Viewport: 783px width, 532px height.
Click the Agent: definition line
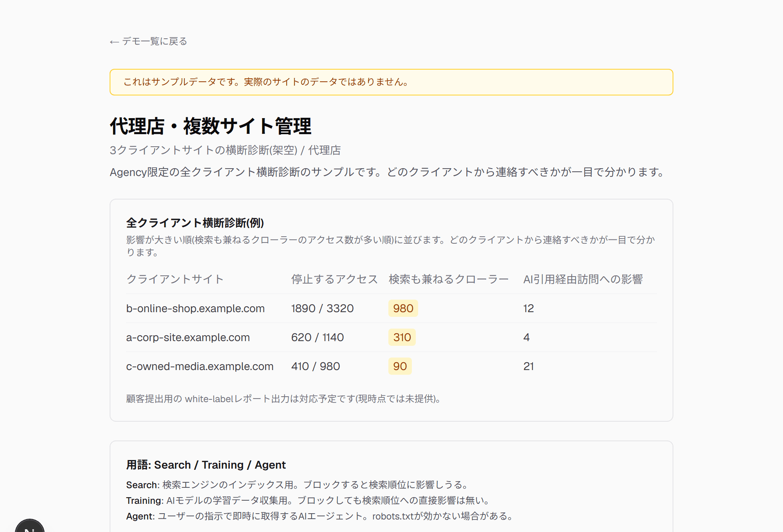321,516
